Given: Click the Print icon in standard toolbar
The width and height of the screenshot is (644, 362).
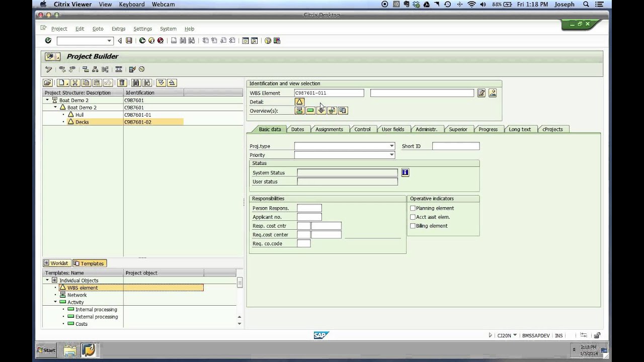Looking at the screenshot, I should click(x=174, y=41).
